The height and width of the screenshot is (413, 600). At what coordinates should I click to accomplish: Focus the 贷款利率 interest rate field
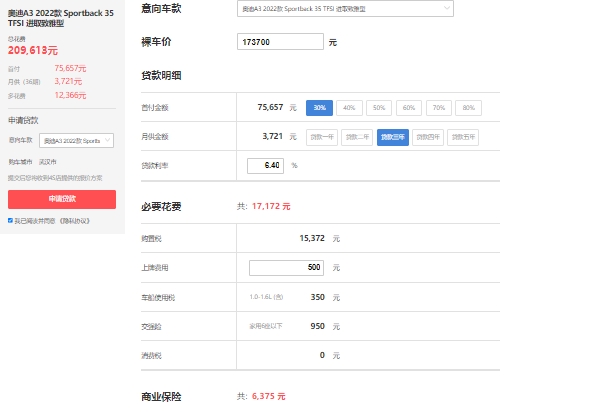tap(266, 165)
